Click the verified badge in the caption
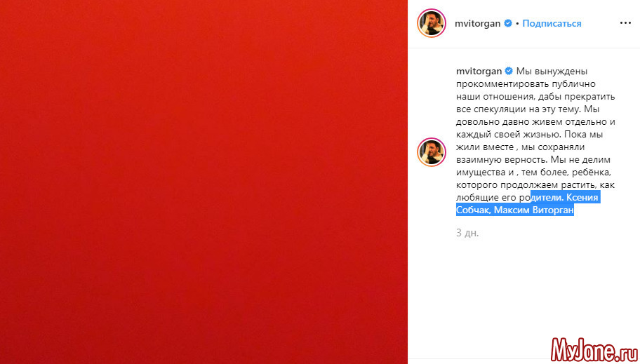The width and height of the screenshot is (640, 364). (x=509, y=71)
